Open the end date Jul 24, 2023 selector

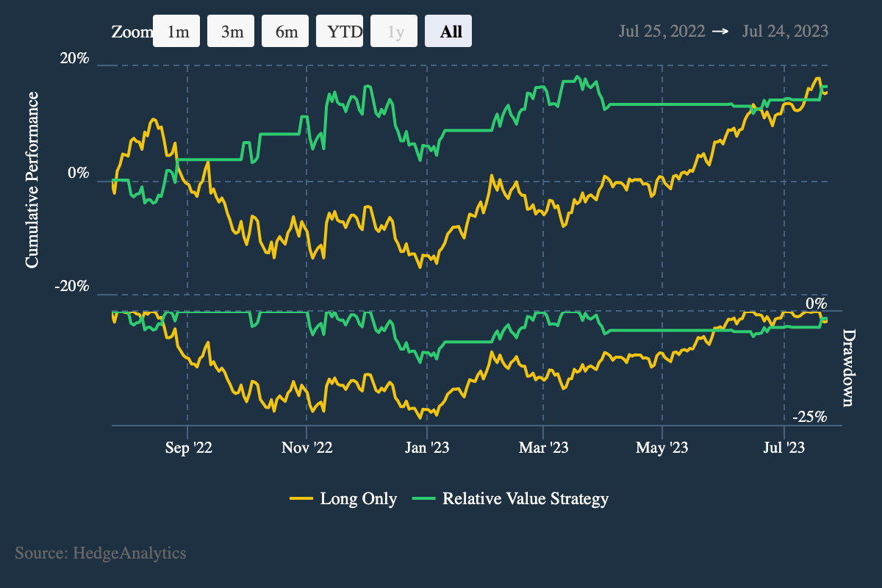point(784,31)
